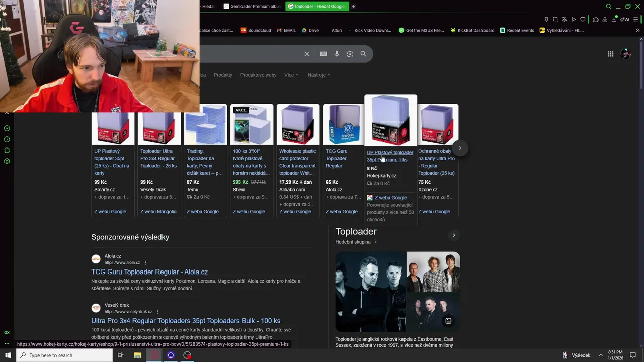Open the Smarty.cz 99 Kč toploader product
Image resolution: width=644 pixels, height=362 pixels.
[x=113, y=162]
